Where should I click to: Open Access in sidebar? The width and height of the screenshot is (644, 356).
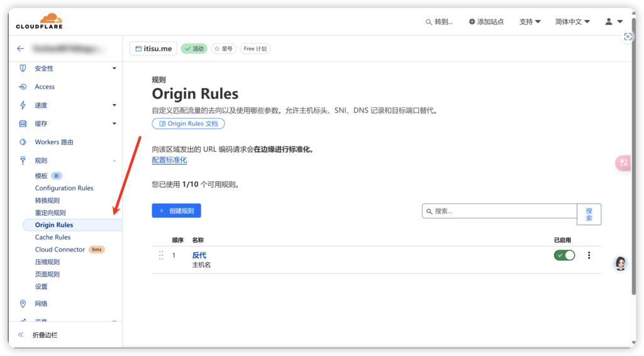click(x=45, y=87)
